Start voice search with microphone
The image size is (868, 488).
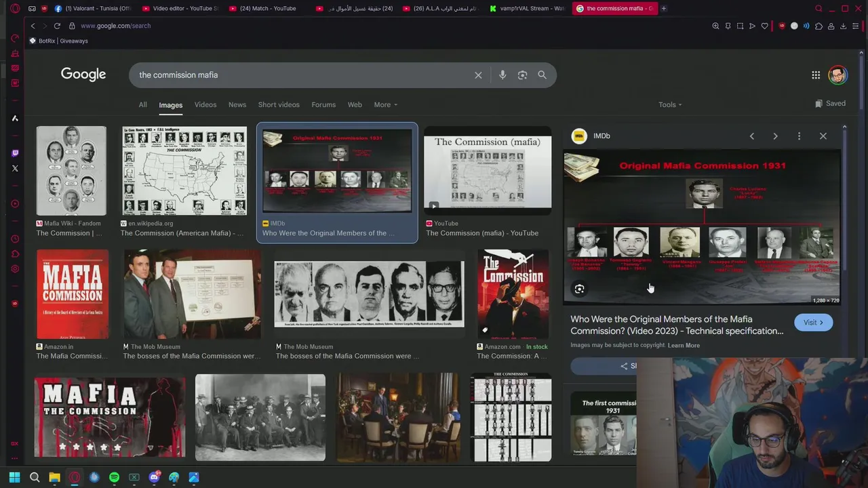click(x=502, y=75)
